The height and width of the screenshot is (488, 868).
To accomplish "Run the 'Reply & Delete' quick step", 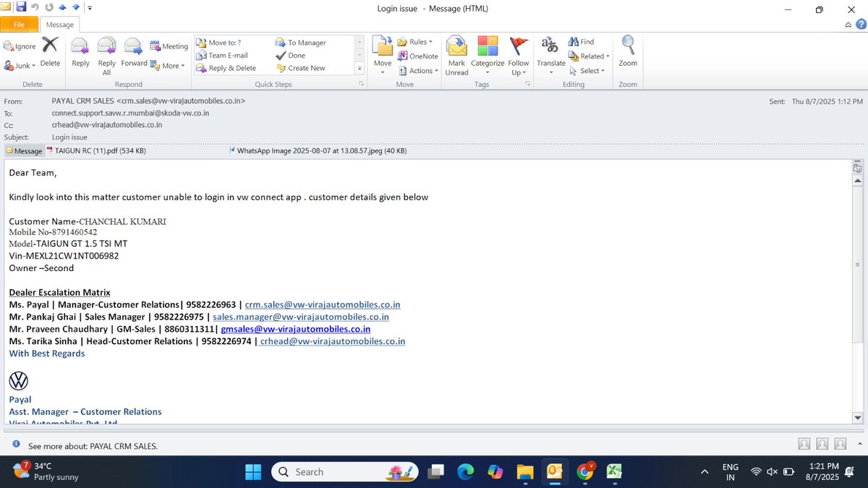I will click(x=226, y=68).
